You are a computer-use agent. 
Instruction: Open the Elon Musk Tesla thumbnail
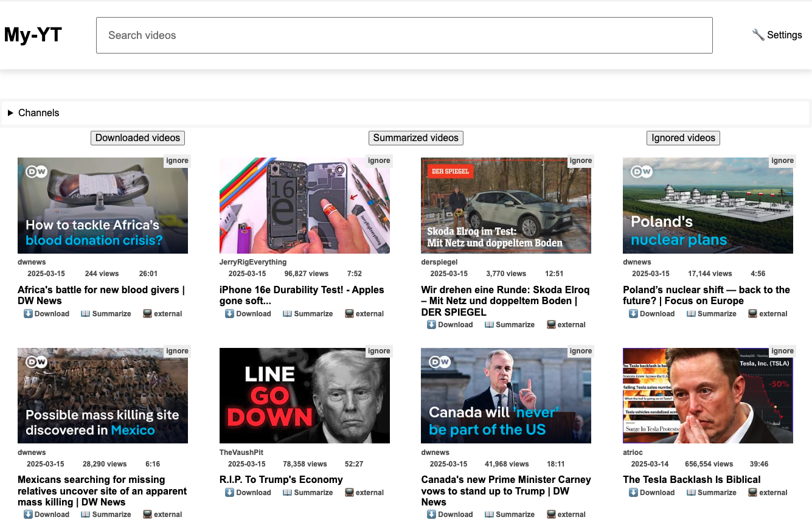[x=708, y=396]
